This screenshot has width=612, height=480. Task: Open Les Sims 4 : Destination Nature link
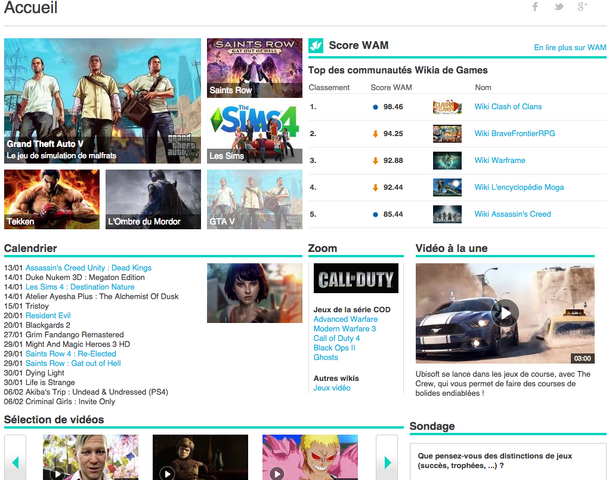click(80, 287)
